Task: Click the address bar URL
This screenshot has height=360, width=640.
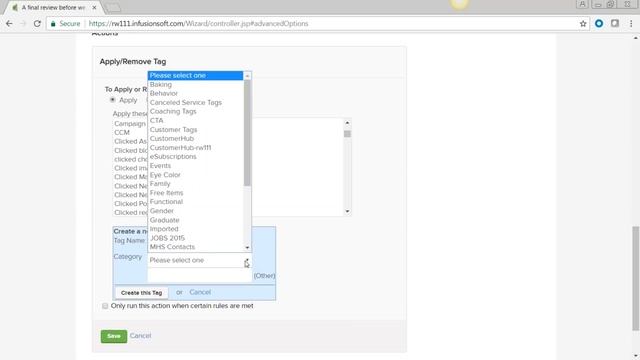Action: pos(198,24)
